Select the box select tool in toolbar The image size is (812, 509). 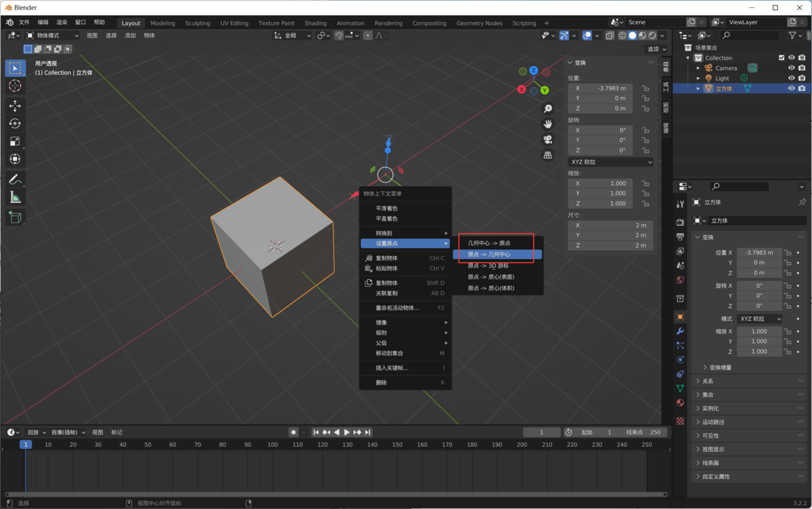(15, 68)
